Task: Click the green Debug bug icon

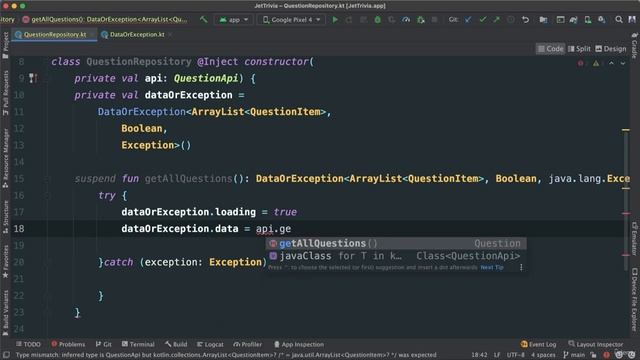Action: [378, 19]
